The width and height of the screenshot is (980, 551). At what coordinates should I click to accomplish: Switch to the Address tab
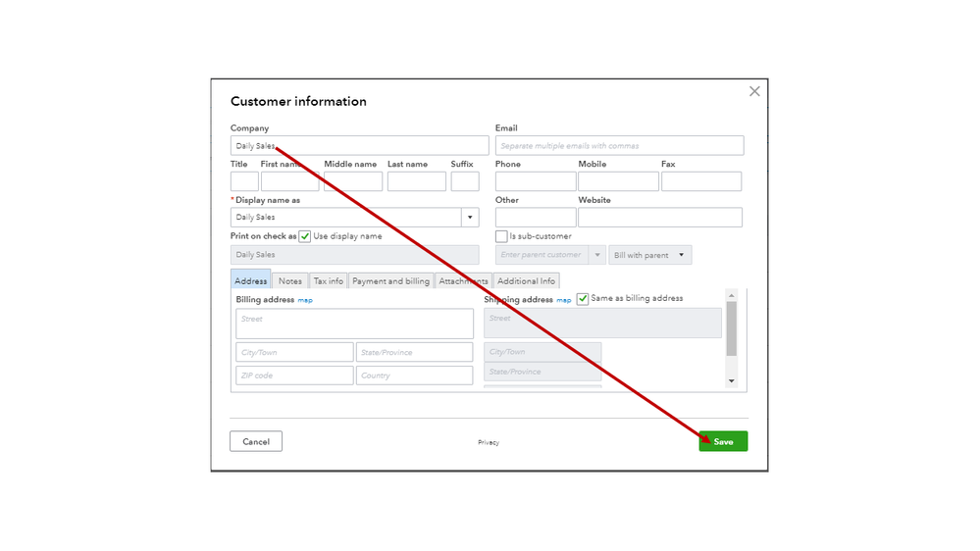point(250,280)
